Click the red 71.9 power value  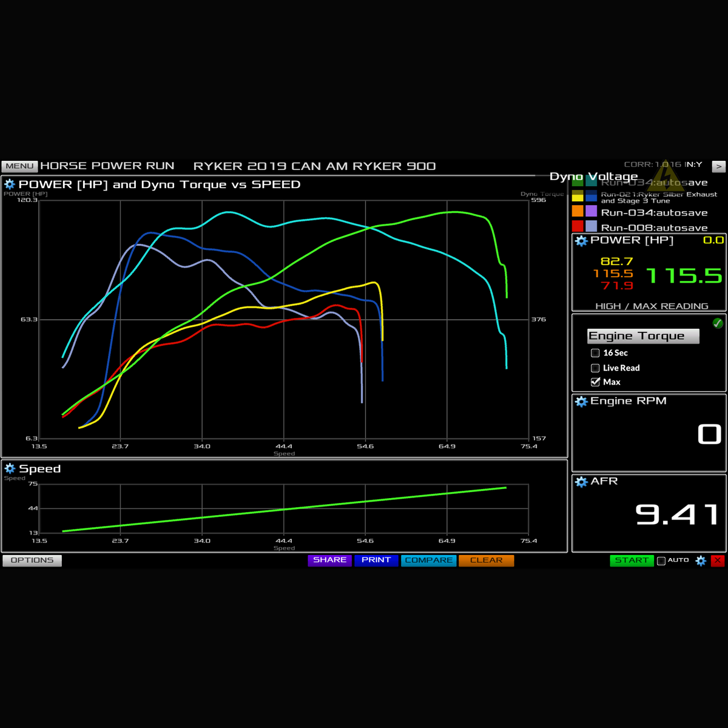(x=617, y=286)
